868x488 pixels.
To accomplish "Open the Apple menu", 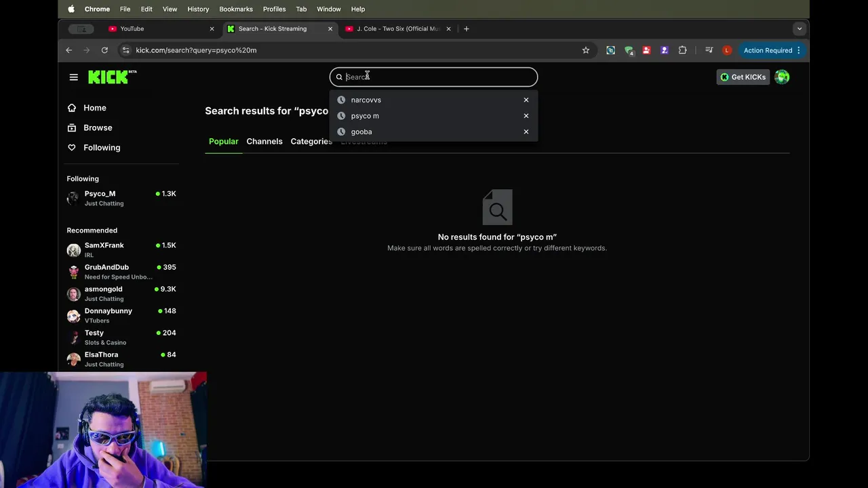I will [71, 9].
